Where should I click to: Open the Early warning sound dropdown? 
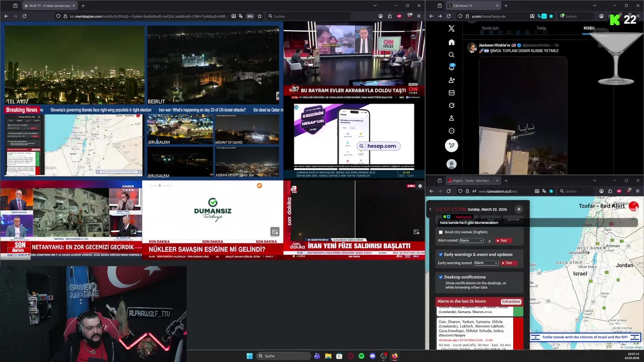(486, 263)
